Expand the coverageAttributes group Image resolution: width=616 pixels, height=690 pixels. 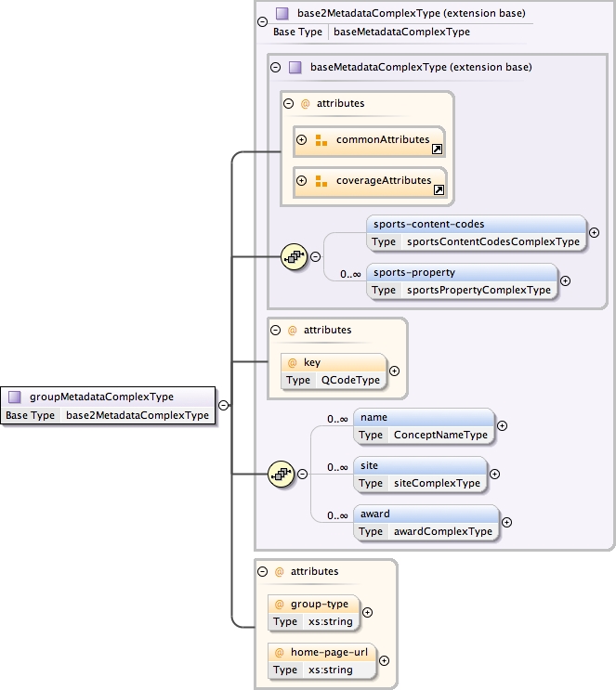pyautogui.click(x=301, y=180)
